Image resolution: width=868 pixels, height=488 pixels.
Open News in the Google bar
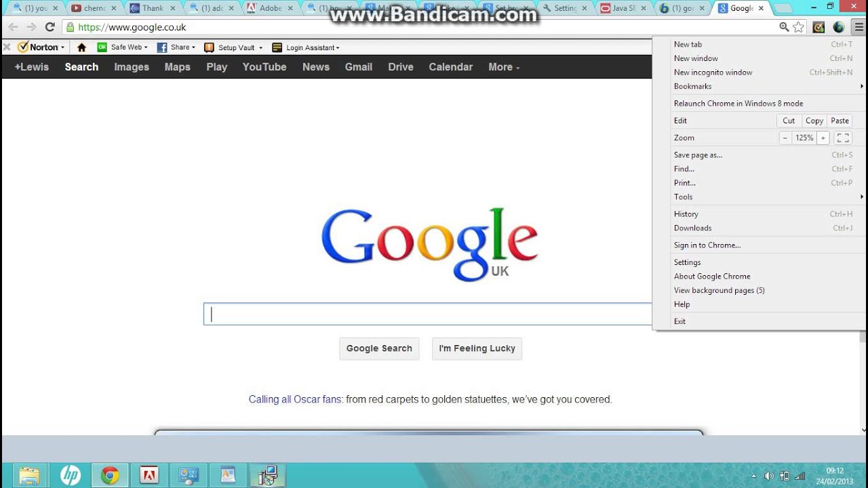pos(316,67)
